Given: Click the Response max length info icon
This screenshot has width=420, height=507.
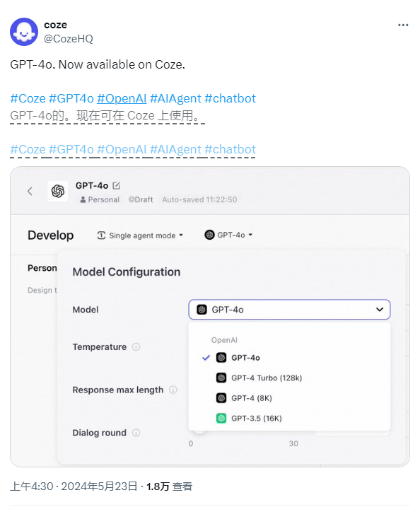Looking at the screenshot, I should (173, 390).
